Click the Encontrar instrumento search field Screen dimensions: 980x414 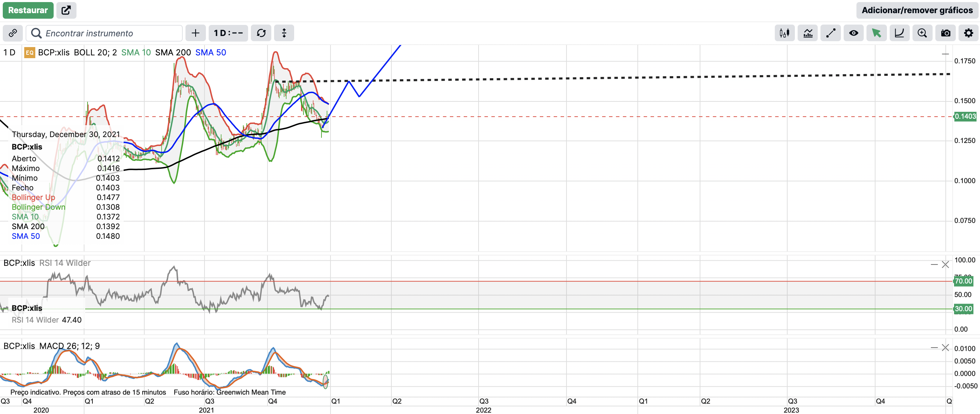click(x=110, y=33)
